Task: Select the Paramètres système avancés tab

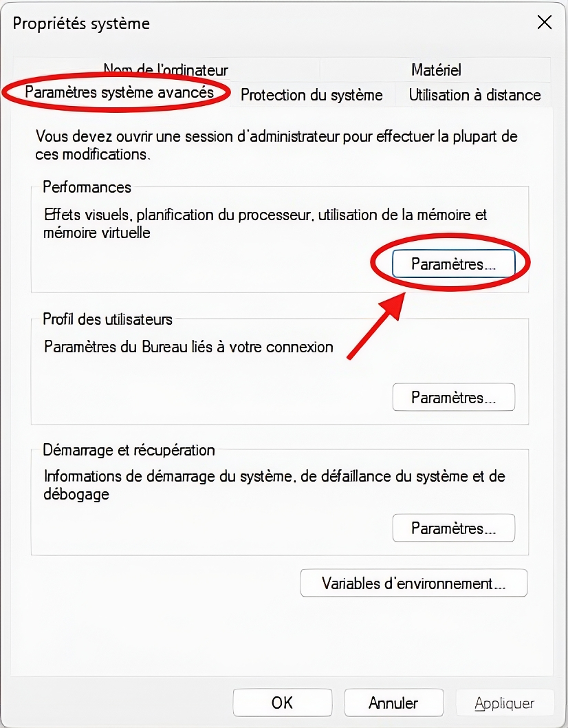Action: (119, 92)
